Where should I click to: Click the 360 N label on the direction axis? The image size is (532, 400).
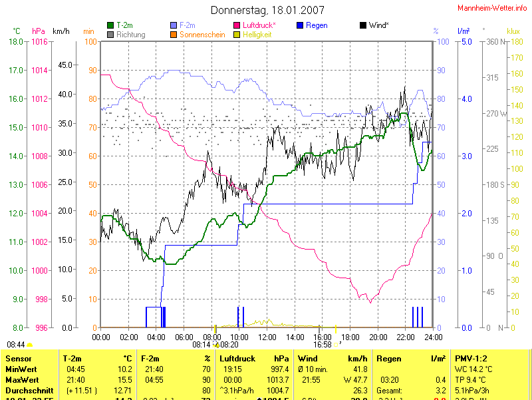[x=495, y=41]
